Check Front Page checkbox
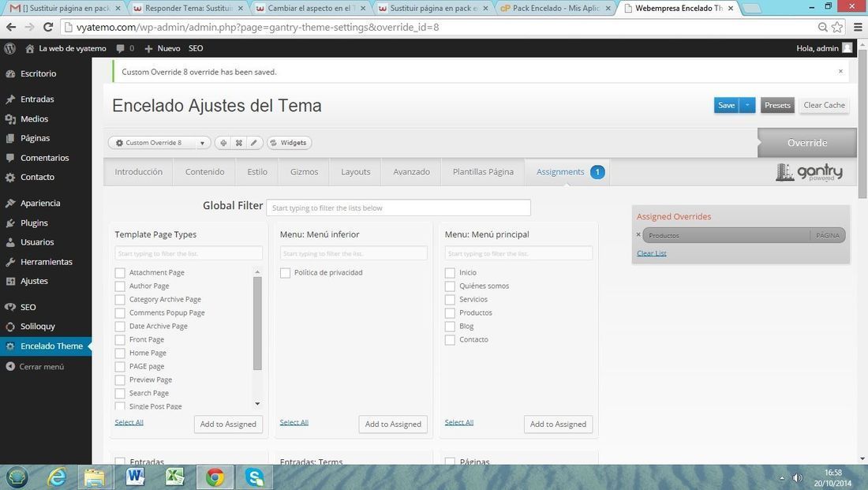Viewport: 868px width, 490px height. [120, 340]
